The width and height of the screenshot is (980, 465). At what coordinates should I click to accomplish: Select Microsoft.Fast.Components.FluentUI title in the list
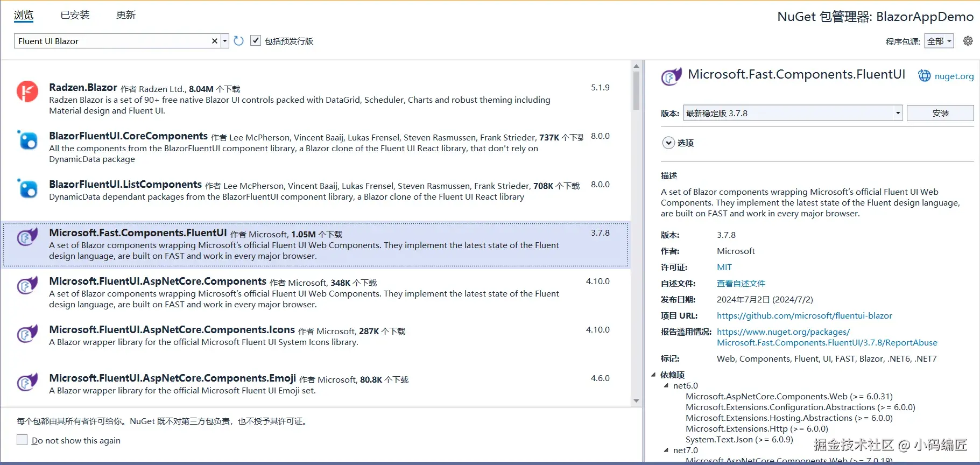138,233
